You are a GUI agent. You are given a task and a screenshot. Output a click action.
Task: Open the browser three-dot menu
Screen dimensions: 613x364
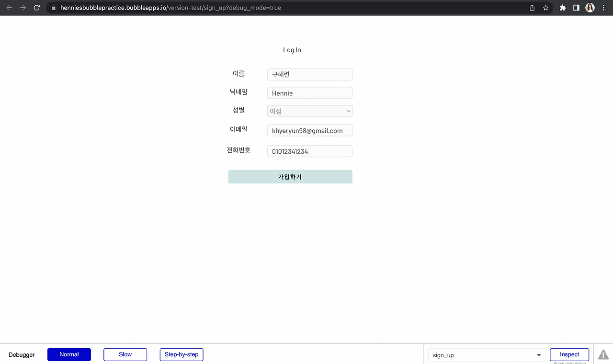coord(603,8)
